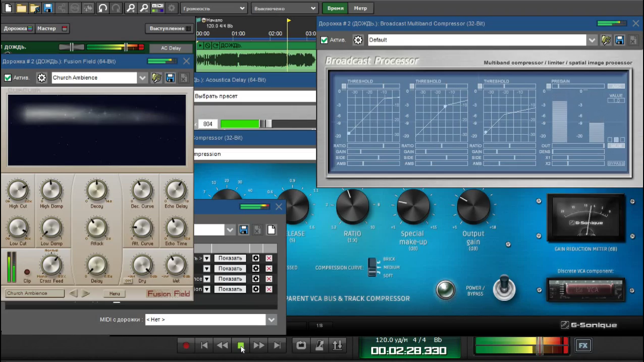644x362 pixels.
Task: Click the green Stop button in the transport
Action: pos(240,345)
